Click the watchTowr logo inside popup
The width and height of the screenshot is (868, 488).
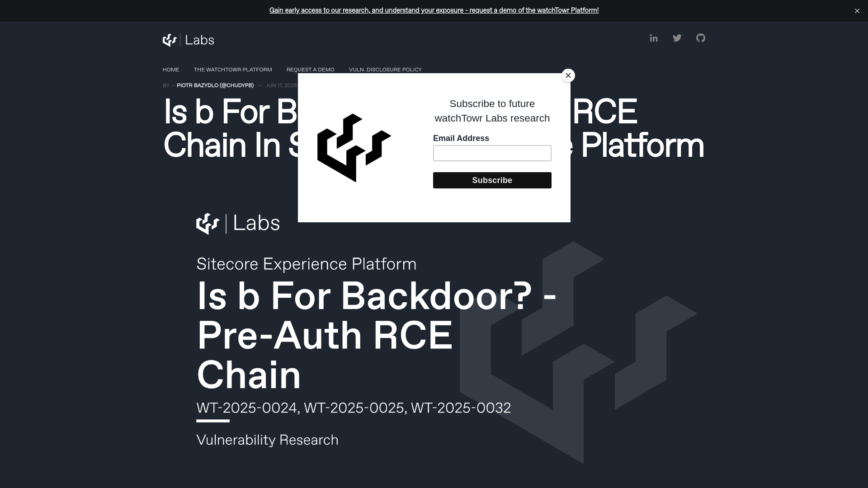click(354, 148)
